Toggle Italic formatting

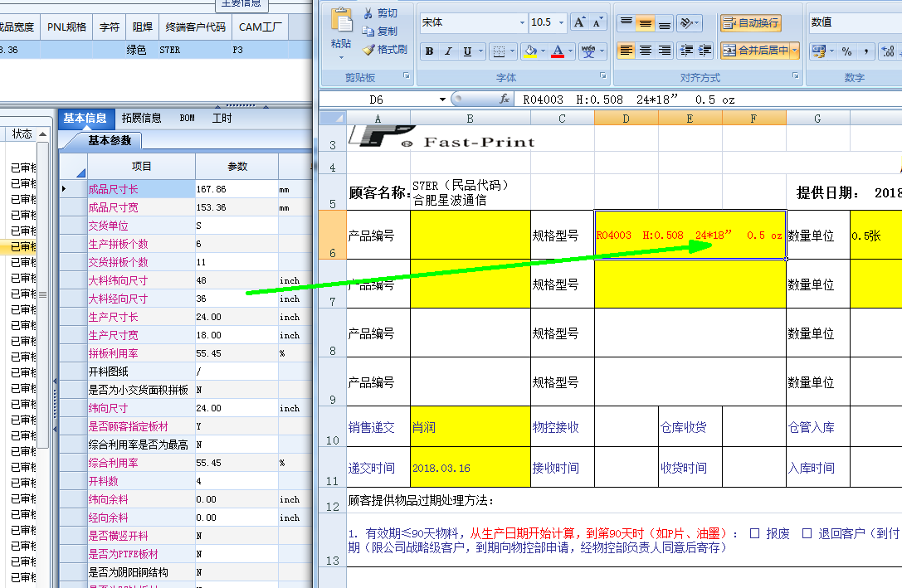pos(448,51)
